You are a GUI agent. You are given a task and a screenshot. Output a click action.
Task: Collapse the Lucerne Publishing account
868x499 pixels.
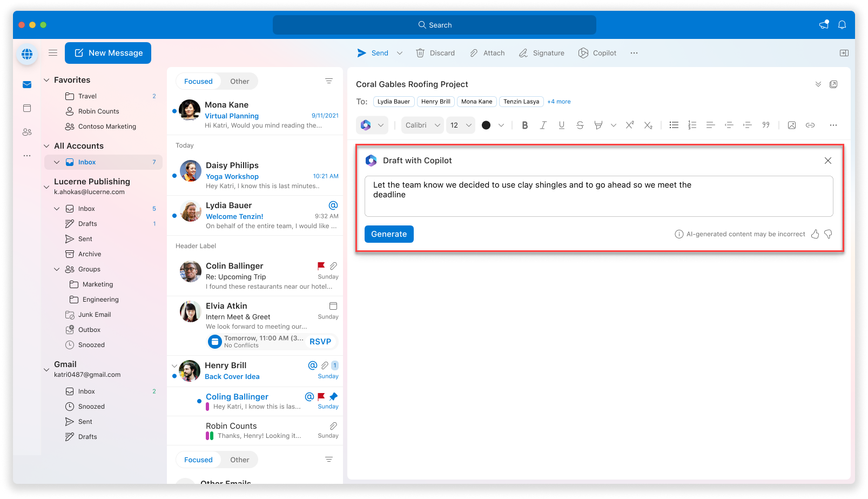click(x=46, y=187)
